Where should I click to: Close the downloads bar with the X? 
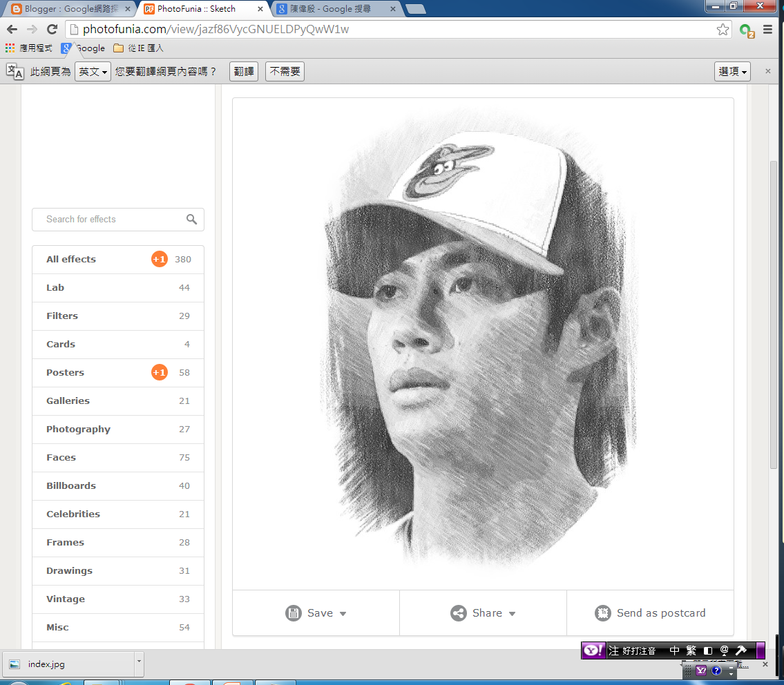765,664
